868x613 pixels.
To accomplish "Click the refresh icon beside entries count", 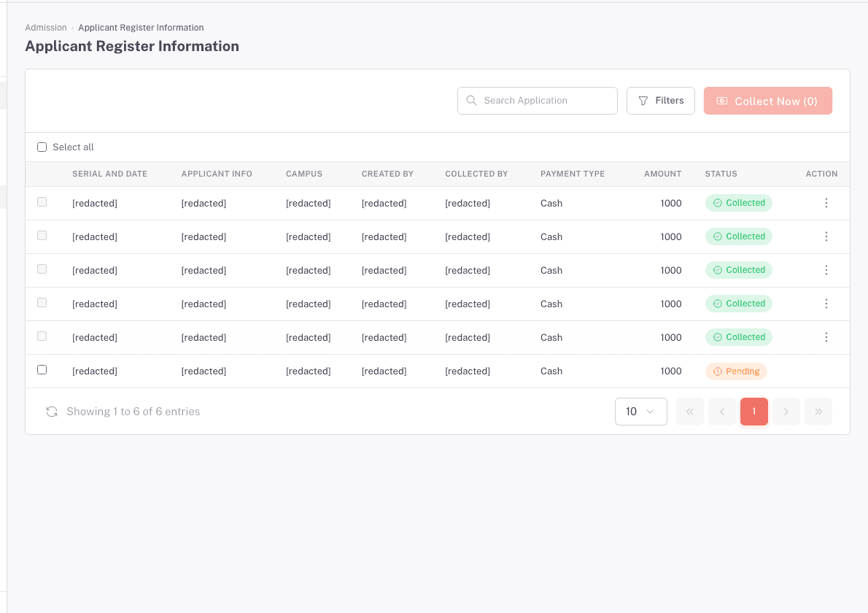I will 52,412.
